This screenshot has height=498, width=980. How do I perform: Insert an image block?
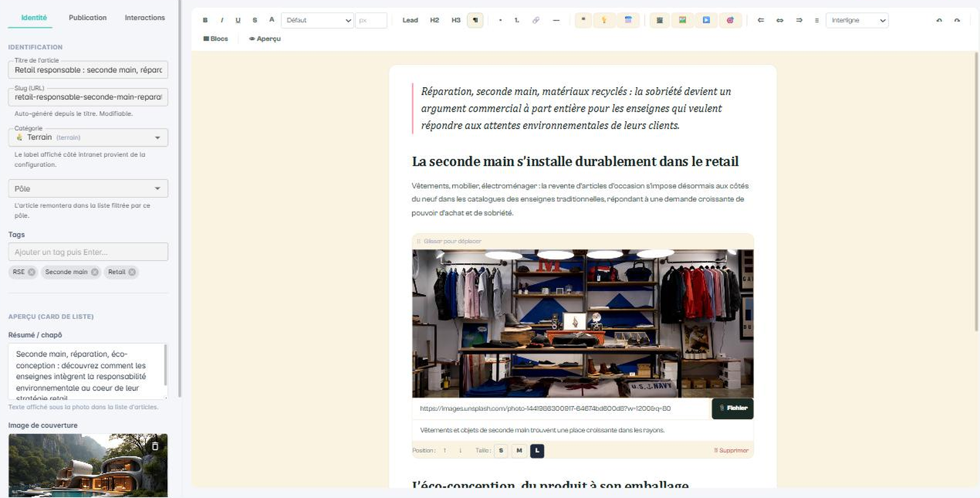pyautogui.click(x=682, y=20)
